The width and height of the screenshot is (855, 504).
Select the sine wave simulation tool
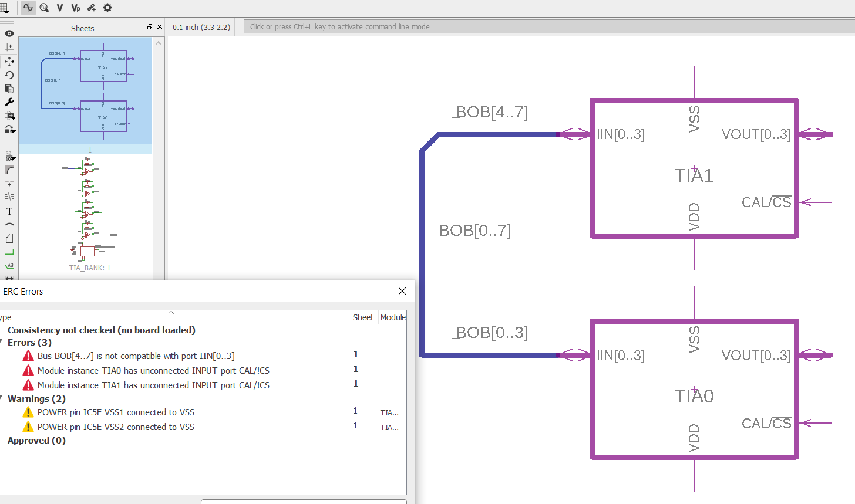(x=28, y=8)
